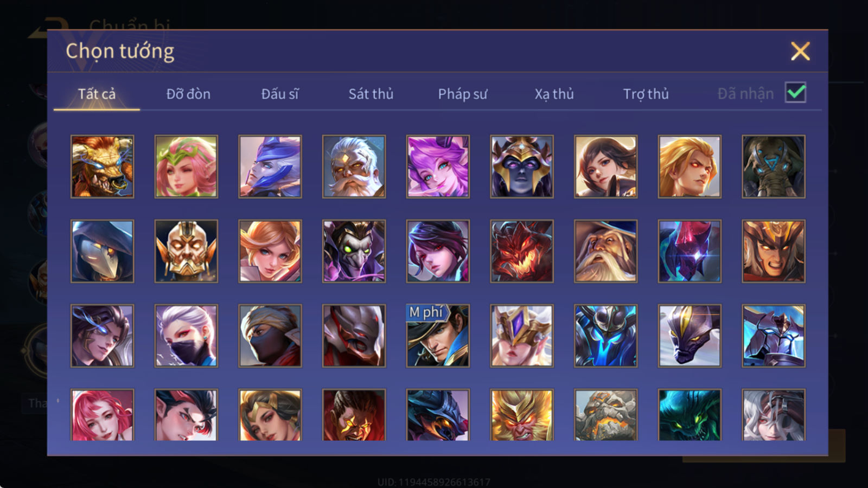Pick the white-bearded old man hero portrait
Image resolution: width=868 pixels, height=488 pixels.
(x=354, y=166)
